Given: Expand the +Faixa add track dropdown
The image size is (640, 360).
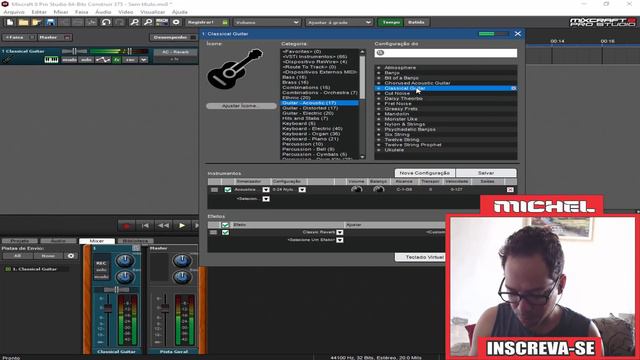Looking at the screenshot, I should 32,37.
